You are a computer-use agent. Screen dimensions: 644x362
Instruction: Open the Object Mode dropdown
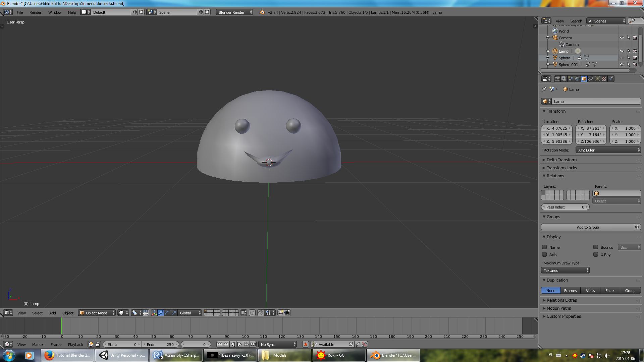coord(97,313)
